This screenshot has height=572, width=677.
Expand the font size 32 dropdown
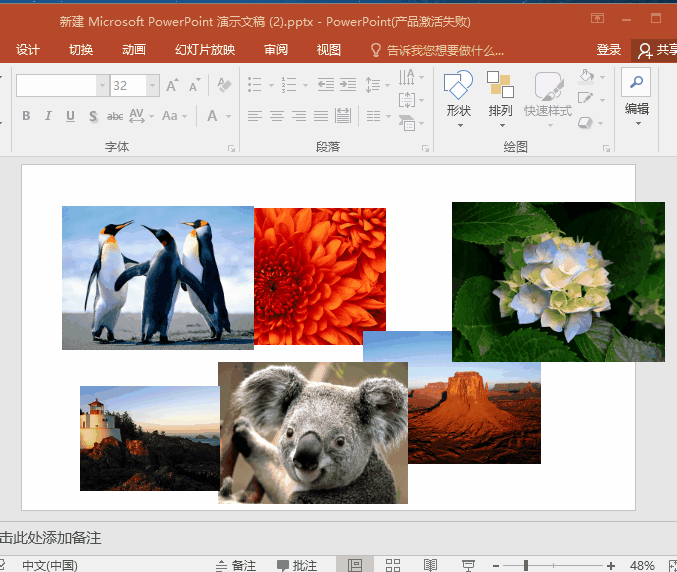151,86
